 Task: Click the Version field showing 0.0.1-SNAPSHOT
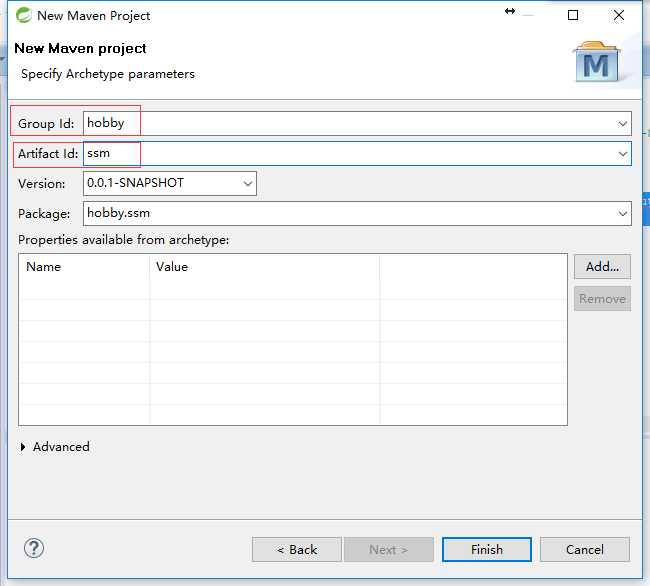pyautogui.click(x=170, y=183)
